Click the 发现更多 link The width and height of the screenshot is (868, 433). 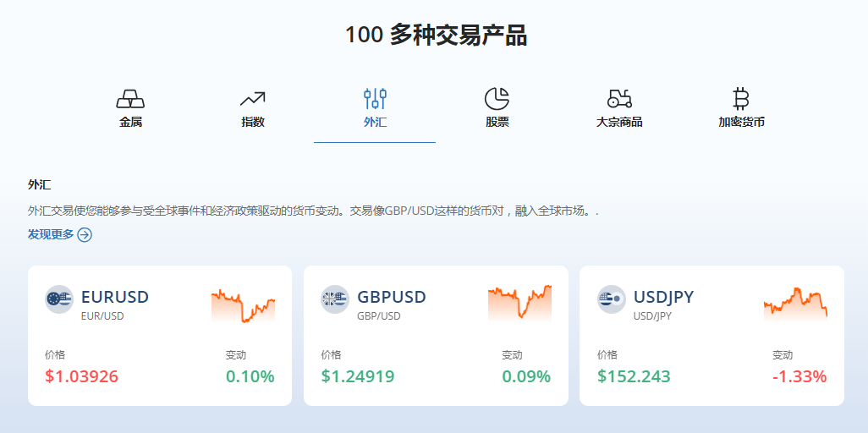51,235
